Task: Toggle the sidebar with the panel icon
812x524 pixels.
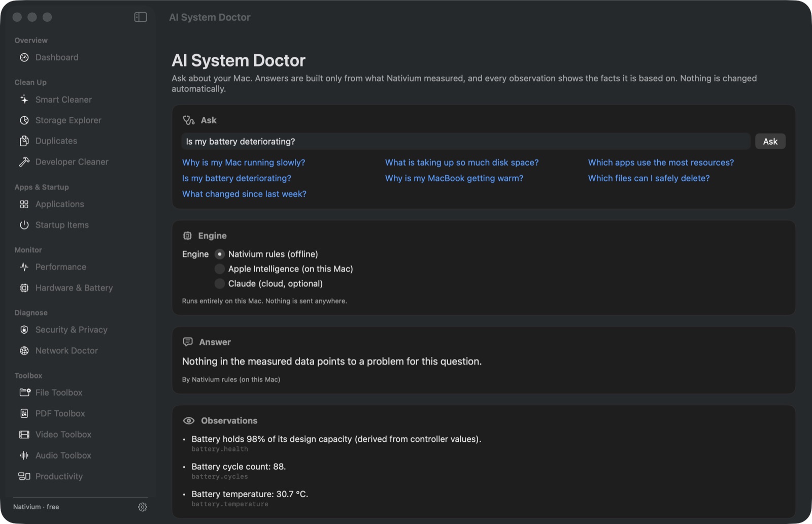Action: coord(141,17)
